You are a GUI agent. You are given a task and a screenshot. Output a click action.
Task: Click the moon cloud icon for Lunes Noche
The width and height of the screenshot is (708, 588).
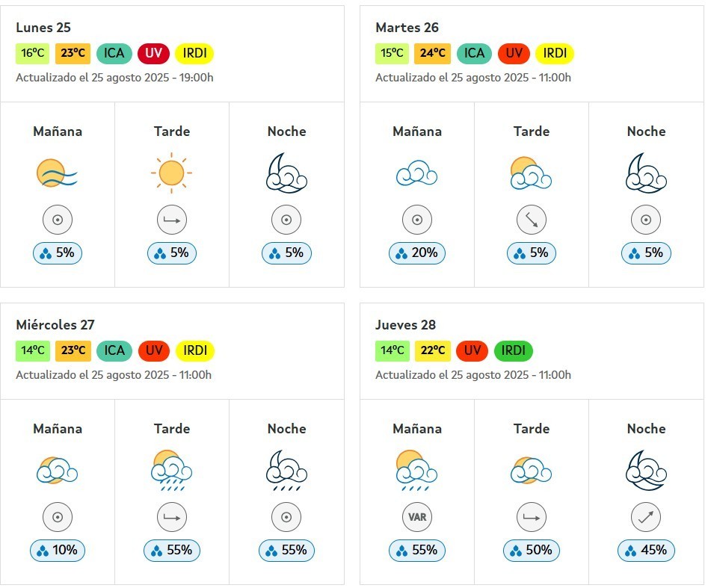[286, 173]
